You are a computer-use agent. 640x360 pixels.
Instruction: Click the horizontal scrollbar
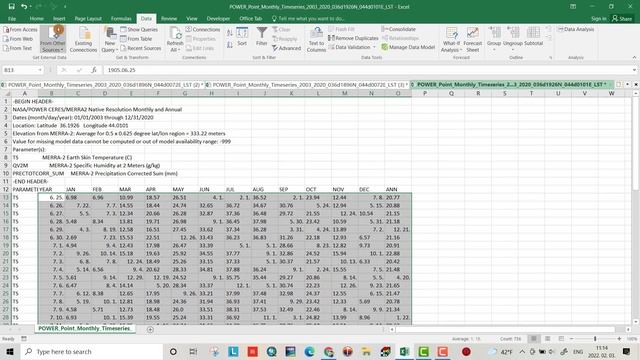coord(505,329)
